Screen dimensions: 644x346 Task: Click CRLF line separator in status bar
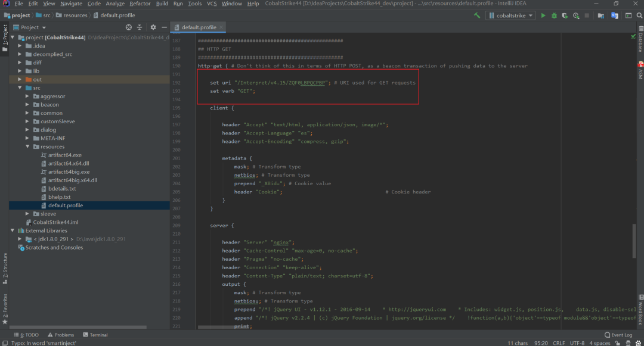pyautogui.click(x=559, y=343)
